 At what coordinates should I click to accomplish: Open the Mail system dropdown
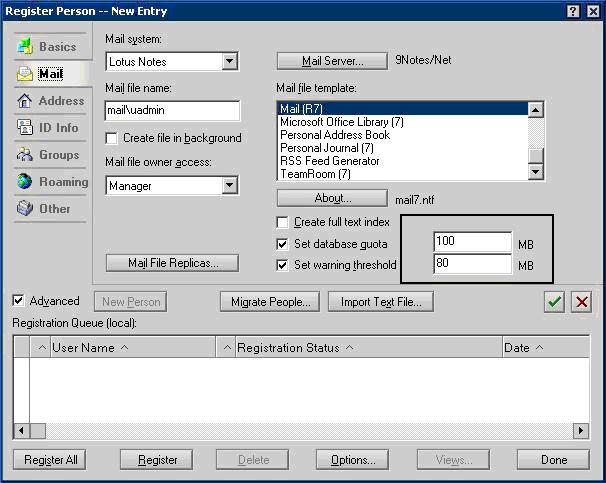click(x=229, y=61)
